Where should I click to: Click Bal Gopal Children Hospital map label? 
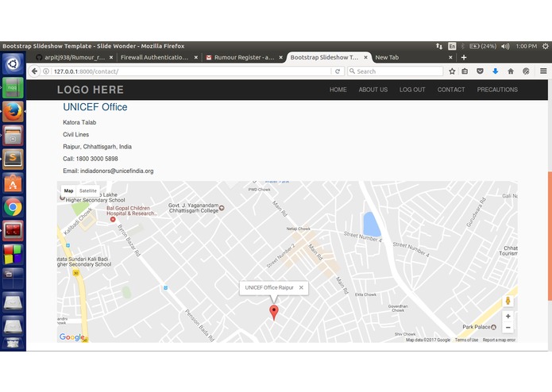point(131,211)
